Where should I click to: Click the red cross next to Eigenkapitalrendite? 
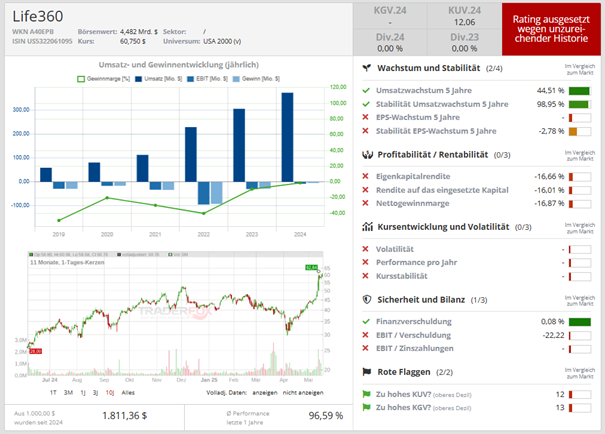365,176
